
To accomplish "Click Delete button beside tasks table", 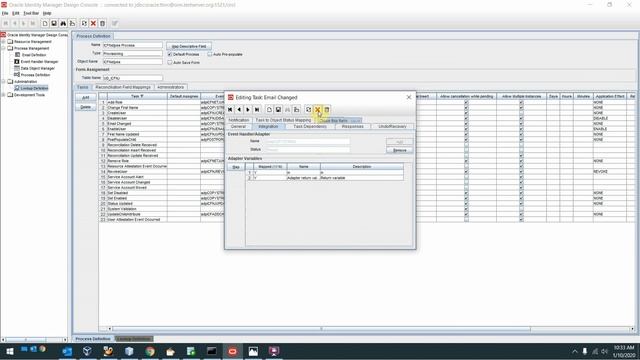I will 86,107.
